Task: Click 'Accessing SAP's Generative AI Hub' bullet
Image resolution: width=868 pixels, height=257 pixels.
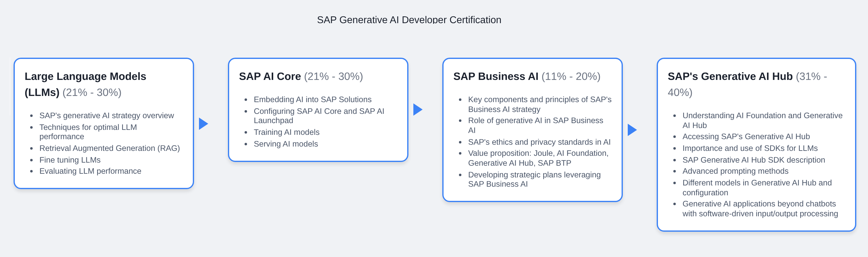Action: 746,136
